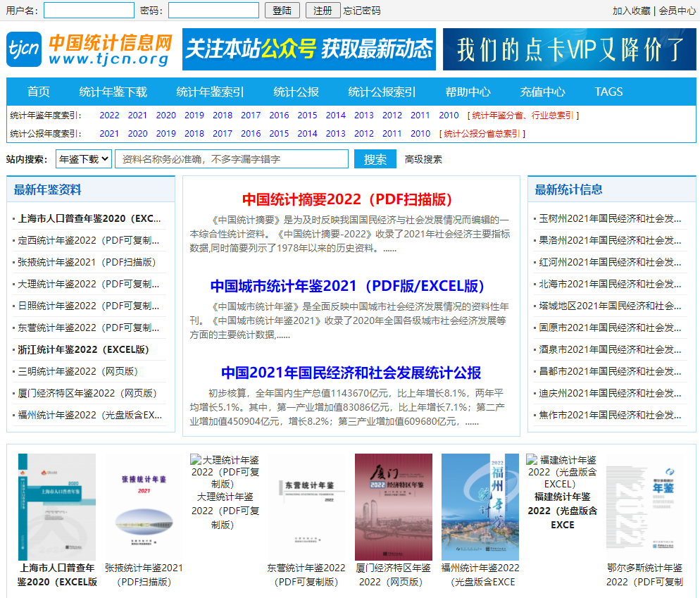Click the 点卡VIP又降价了 banner
700x598 pixels.
pos(570,49)
